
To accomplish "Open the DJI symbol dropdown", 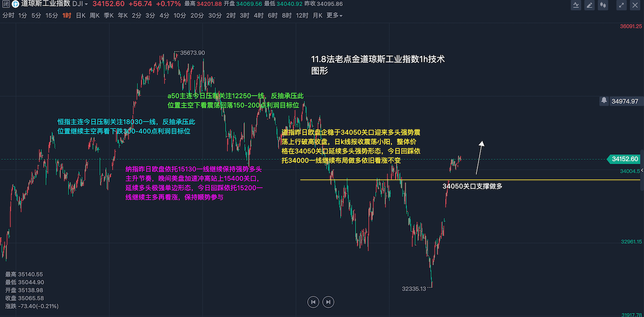I will (x=80, y=4).
